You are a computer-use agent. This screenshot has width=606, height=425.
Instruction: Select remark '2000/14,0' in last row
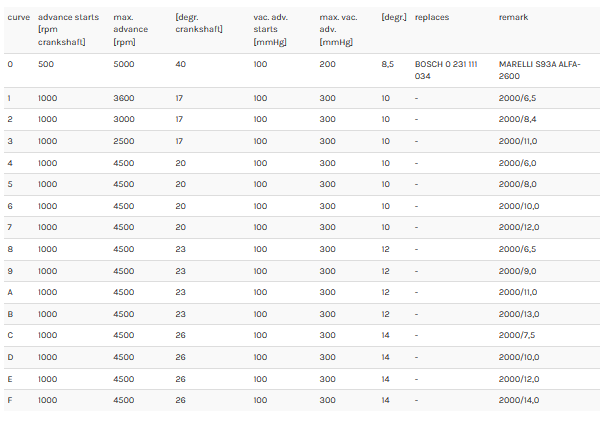point(519,400)
